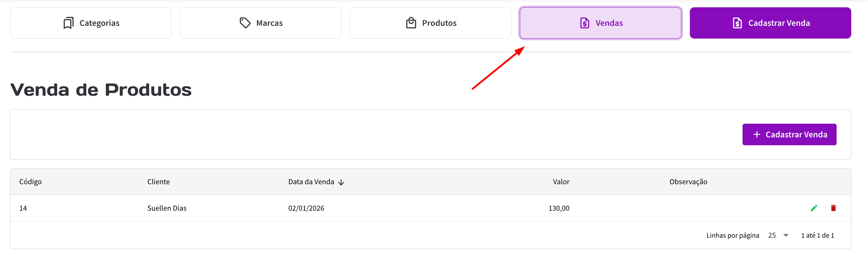Expand dropdown arrow next to 25
This screenshot has width=868, height=262.
pyautogui.click(x=786, y=236)
